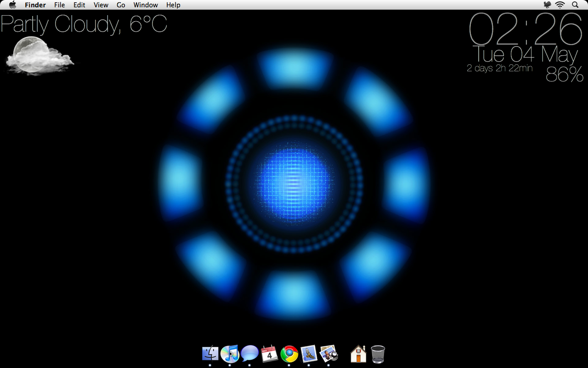
Task: Open iChat speech bubble in Dock
Action: click(249, 353)
